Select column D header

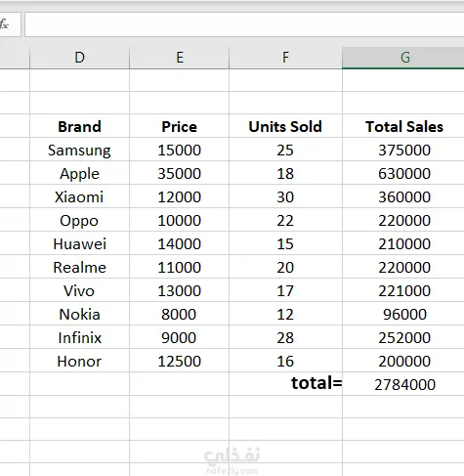coord(79,58)
